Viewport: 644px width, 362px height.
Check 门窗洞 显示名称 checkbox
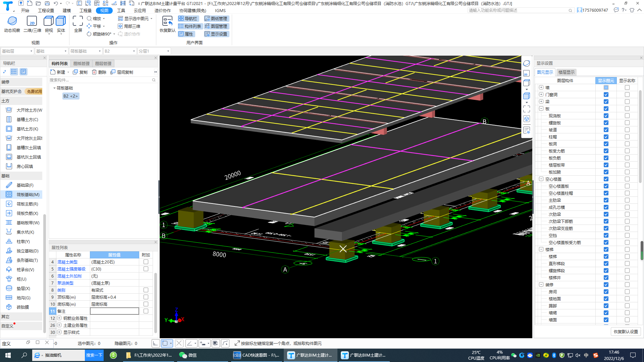[x=627, y=95]
